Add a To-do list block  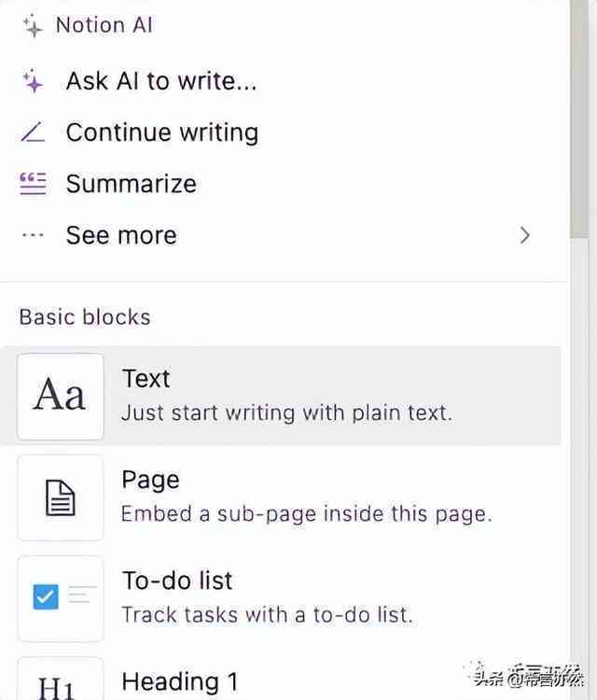coord(280,598)
